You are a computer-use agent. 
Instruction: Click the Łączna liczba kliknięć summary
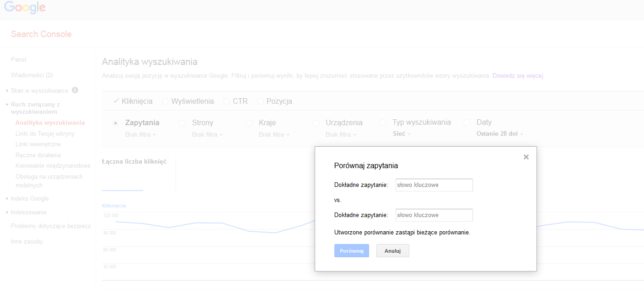click(x=134, y=161)
